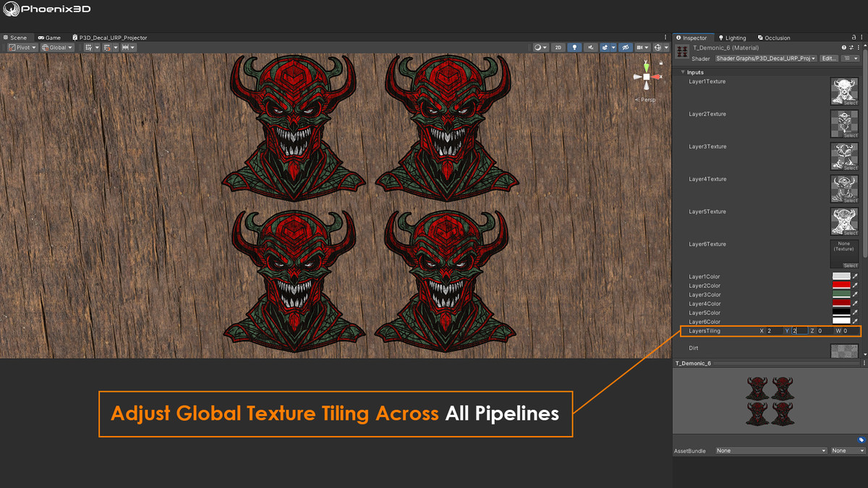Toggle Global handle orientation mode
Image resolution: width=868 pixels, height=488 pixels.
[58, 47]
